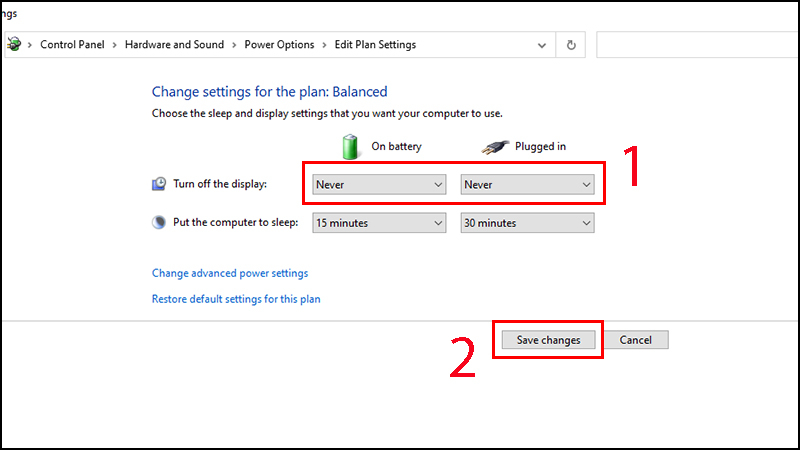
Task: Open the Plugged in display turn-off dropdown
Action: pos(527,185)
